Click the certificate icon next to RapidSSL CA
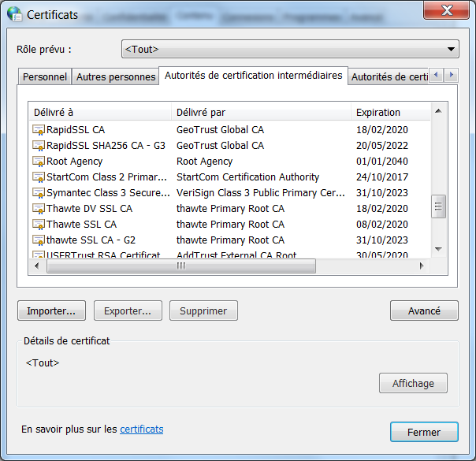This screenshot has height=461, width=476. tap(39, 130)
